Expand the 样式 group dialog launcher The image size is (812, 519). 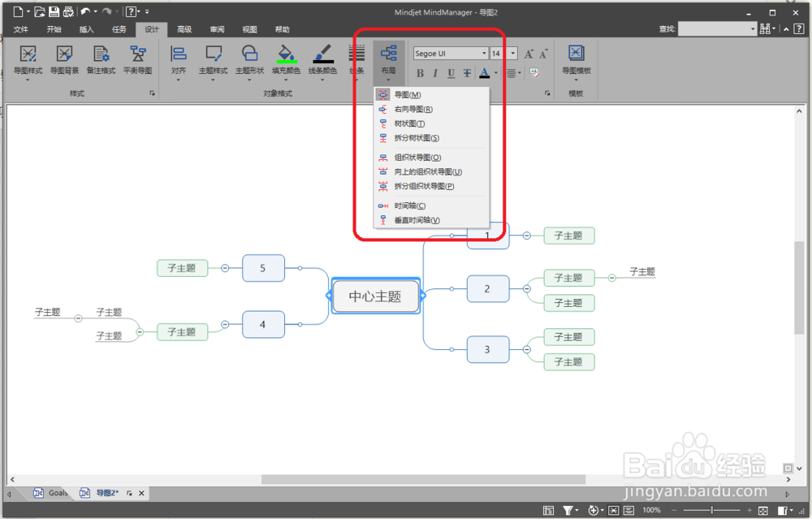153,93
